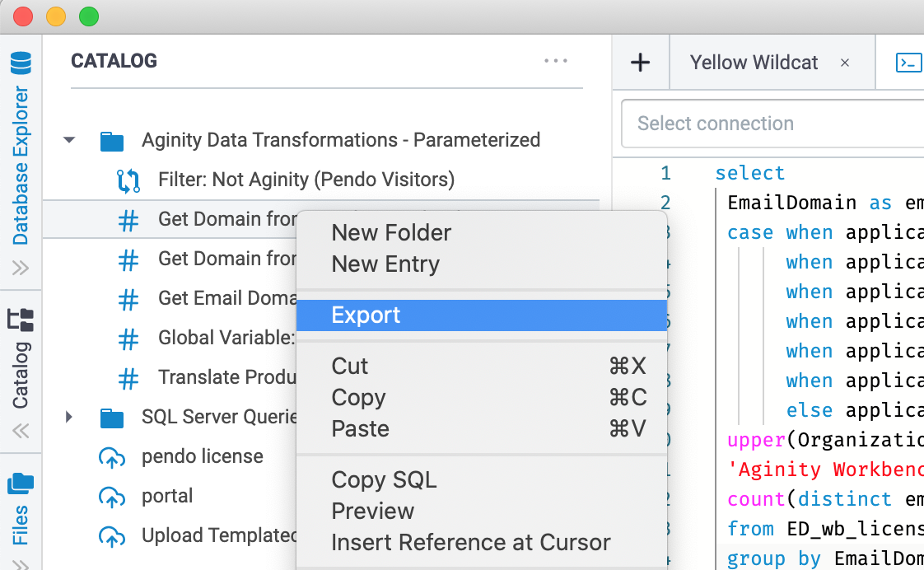This screenshot has height=570, width=924.
Task: Choose Copy from context menu
Action: [358, 397]
